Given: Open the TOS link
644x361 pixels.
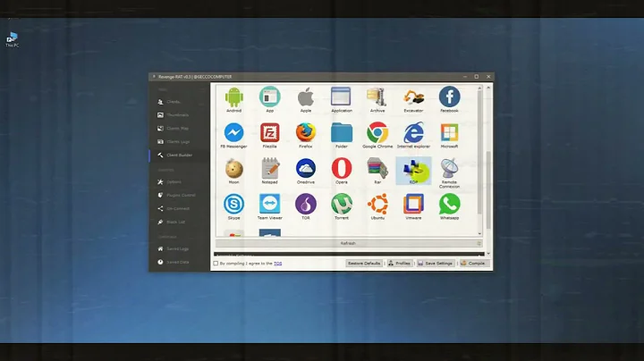Looking at the screenshot, I should [277, 264].
